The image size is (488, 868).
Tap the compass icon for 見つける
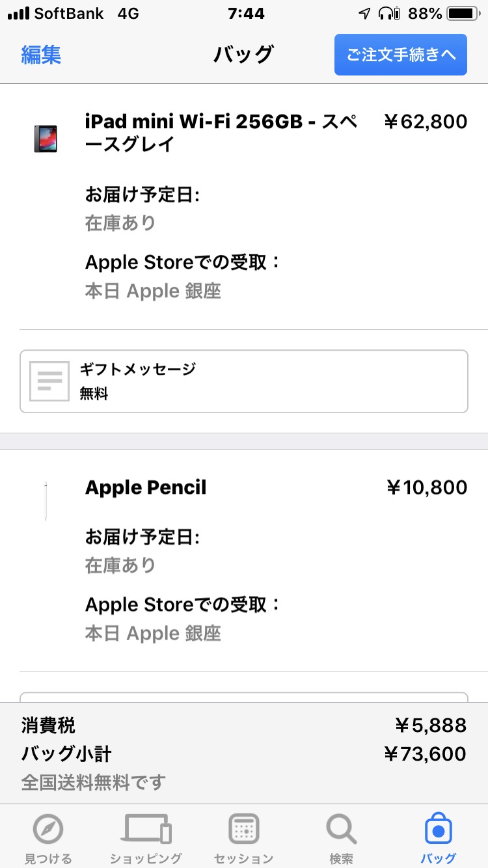(48, 830)
